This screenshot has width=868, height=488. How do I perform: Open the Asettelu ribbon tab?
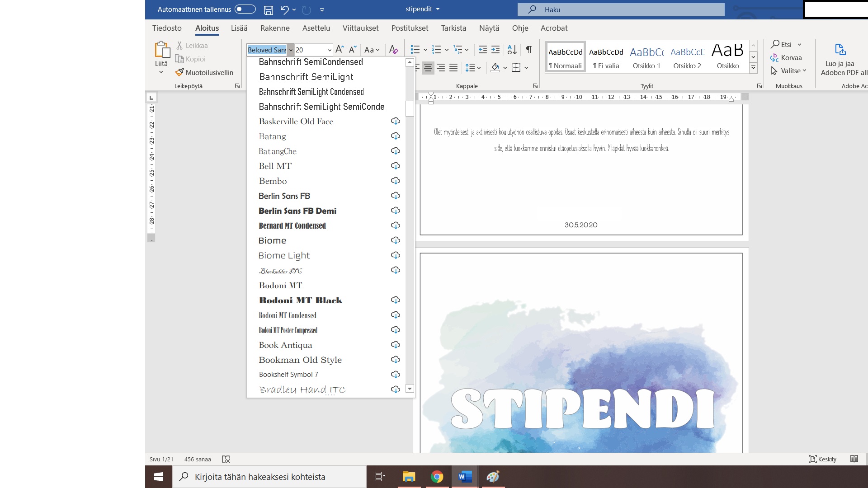[x=316, y=28]
